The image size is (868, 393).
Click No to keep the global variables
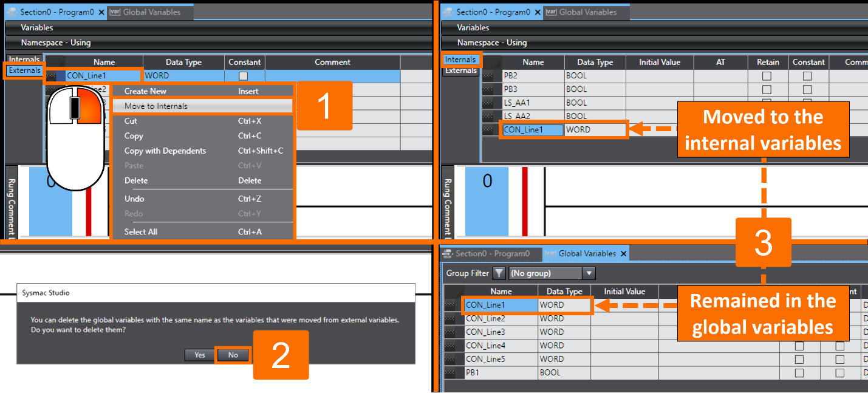point(233,355)
